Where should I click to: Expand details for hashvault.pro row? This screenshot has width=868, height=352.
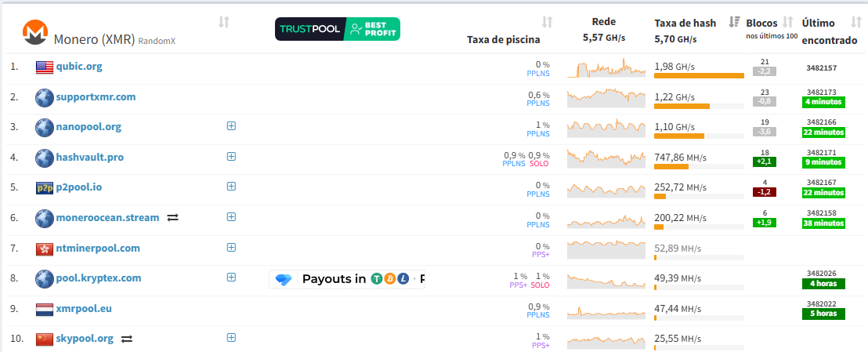click(231, 156)
